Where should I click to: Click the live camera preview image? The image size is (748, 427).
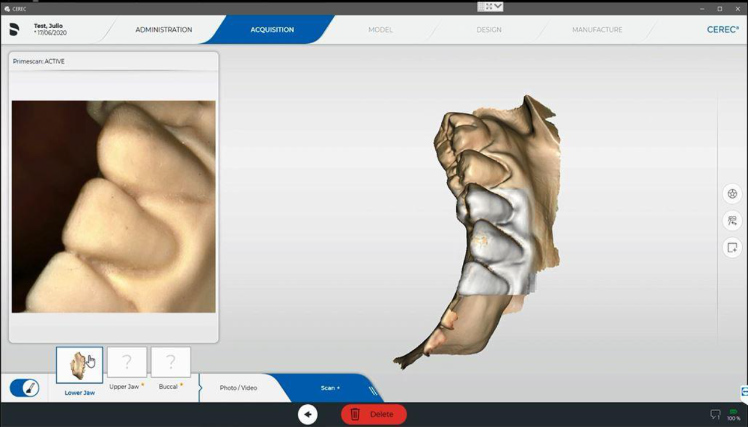coord(114,207)
